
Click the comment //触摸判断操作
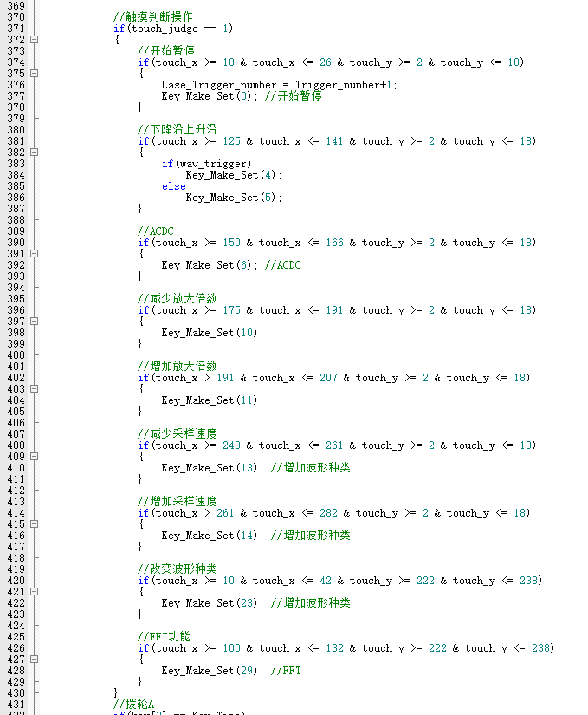153,16
